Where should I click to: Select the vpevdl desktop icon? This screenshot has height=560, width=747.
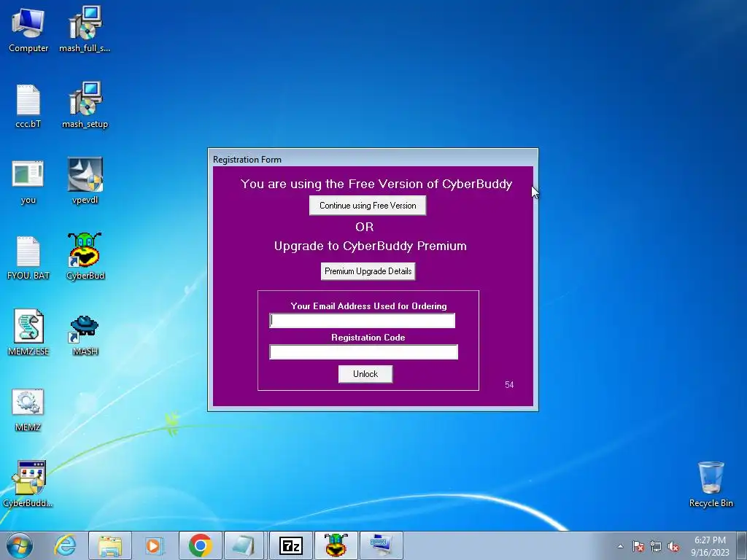pyautogui.click(x=85, y=181)
